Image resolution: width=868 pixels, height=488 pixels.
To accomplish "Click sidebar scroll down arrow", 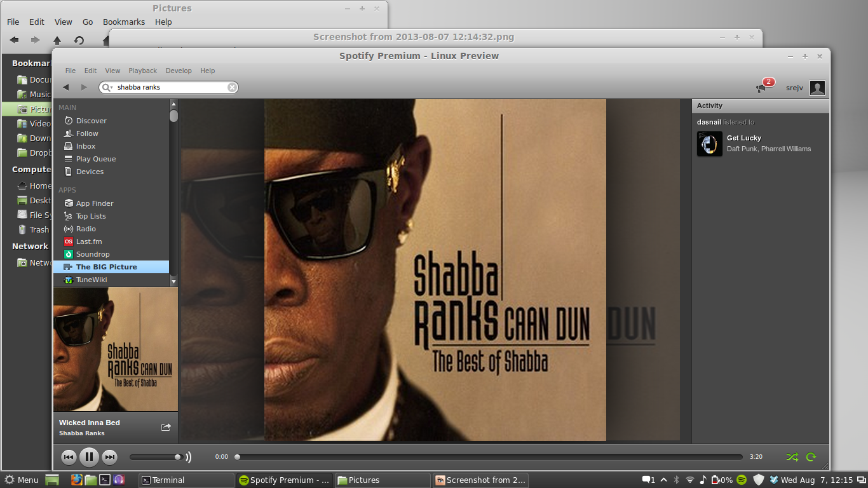I will (173, 281).
